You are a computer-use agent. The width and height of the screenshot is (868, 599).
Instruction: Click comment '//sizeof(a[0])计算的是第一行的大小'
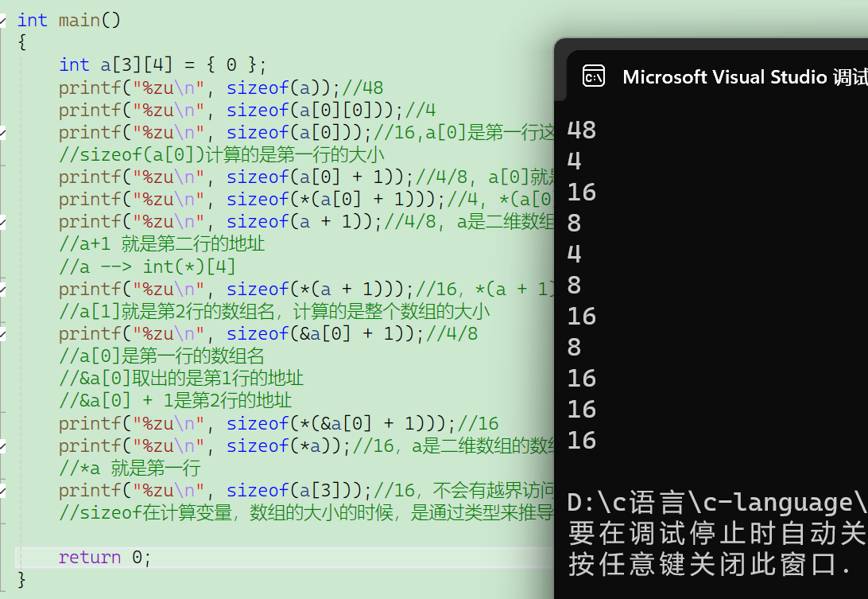coord(222,154)
